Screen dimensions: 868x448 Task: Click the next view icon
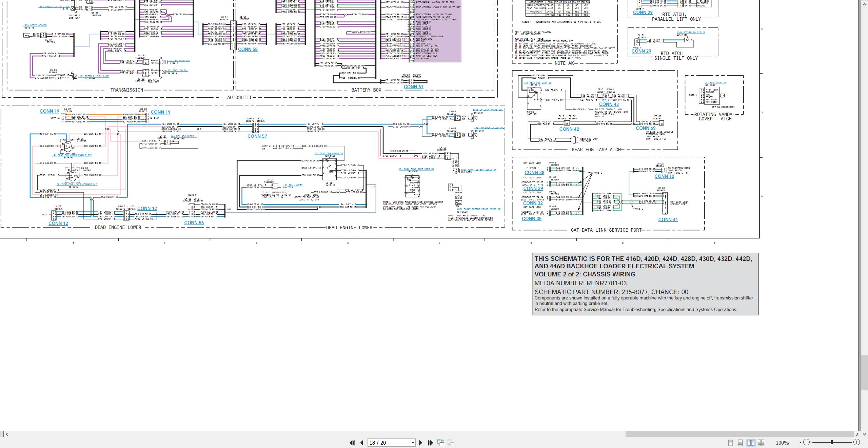tap(451, 443)
